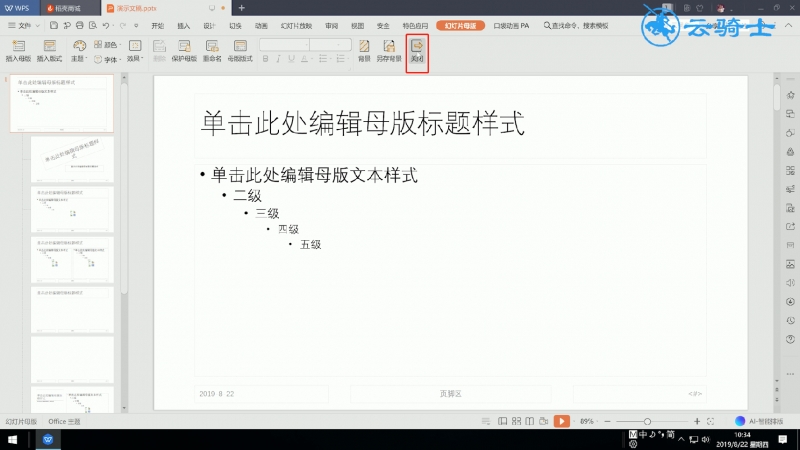The width and height of the screenshot is (800, 450).
Task: Switch to Reading view icon
Action: [x=530, y=421]
